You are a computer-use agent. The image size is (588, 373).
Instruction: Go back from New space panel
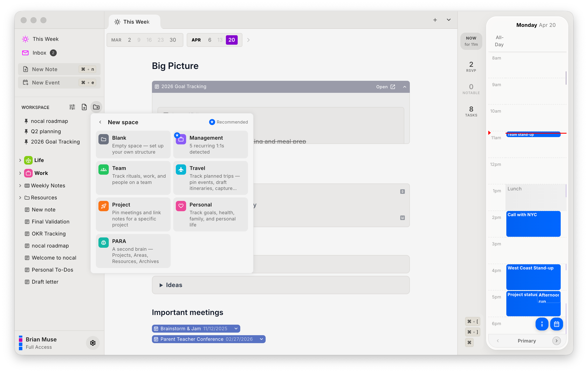(x=100, y=122)
